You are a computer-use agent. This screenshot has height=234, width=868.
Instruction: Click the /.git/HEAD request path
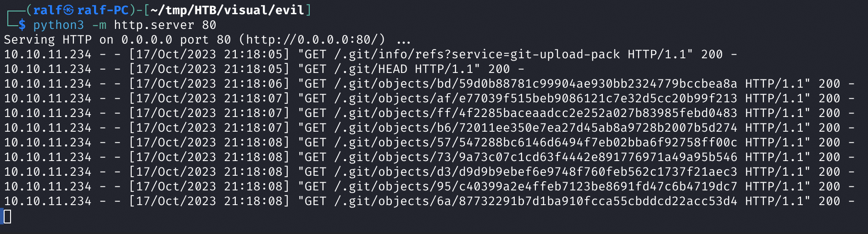tap(371, 69)
